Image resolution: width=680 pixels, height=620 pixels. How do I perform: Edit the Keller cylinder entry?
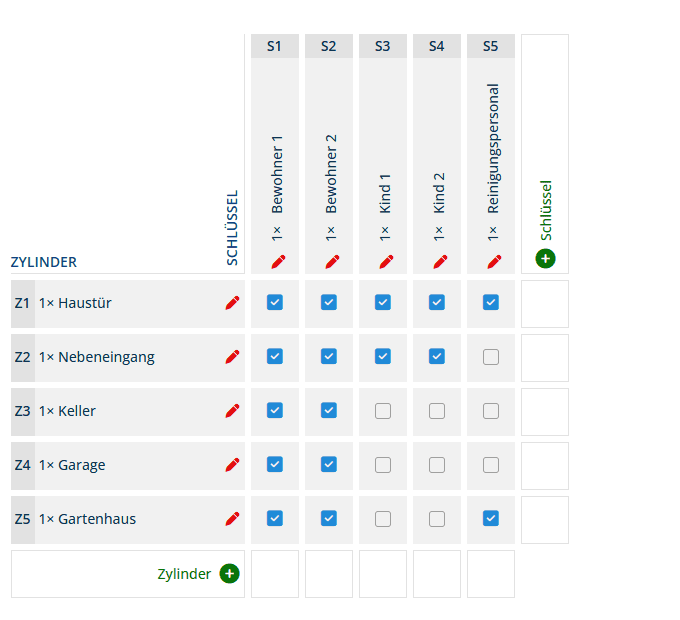coord(232,411)
